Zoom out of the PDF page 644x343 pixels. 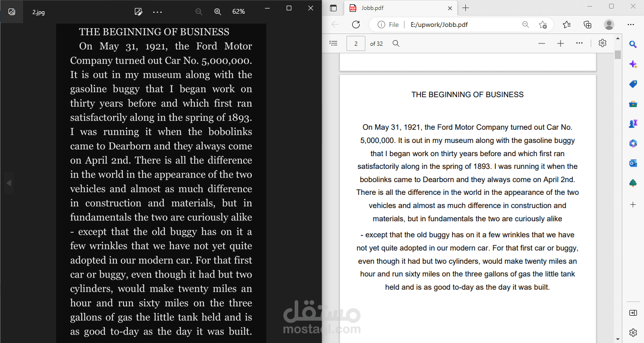542,43
